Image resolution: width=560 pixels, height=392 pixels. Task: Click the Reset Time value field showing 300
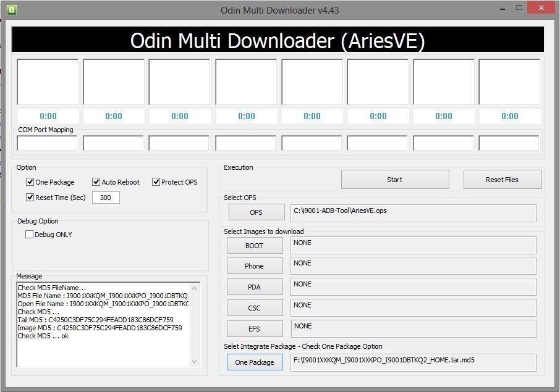106,198
